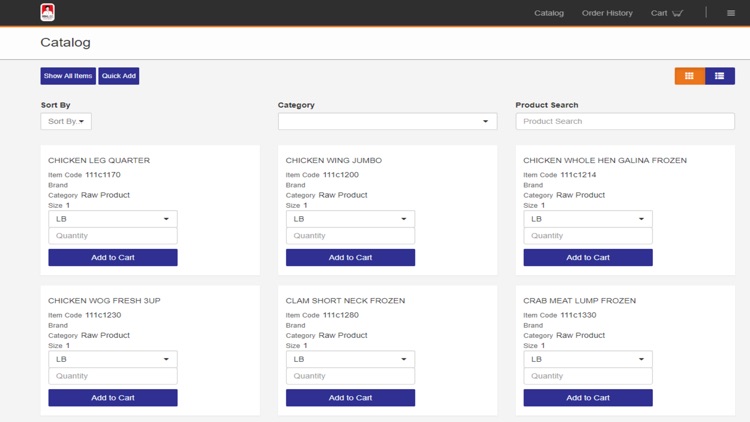Click the Show All Items button
This screenshot has height=422, width=750.
68,76
